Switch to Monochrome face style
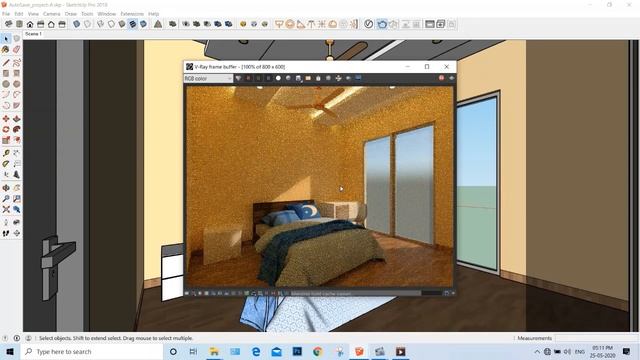This screenshot has width=640, height=360. pos(143,24)
